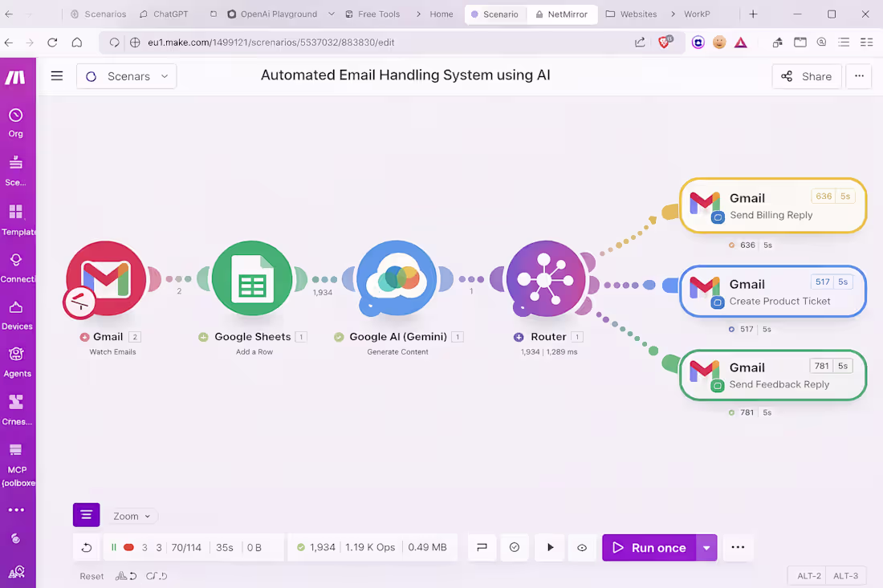Toggle the data flow view with the eye icon

click(x=582, y=547)
